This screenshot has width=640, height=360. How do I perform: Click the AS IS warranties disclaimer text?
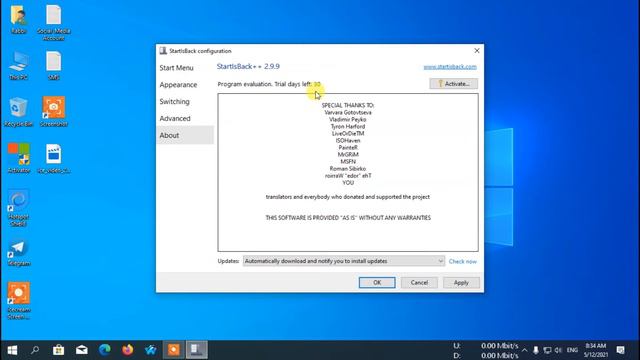348,218
